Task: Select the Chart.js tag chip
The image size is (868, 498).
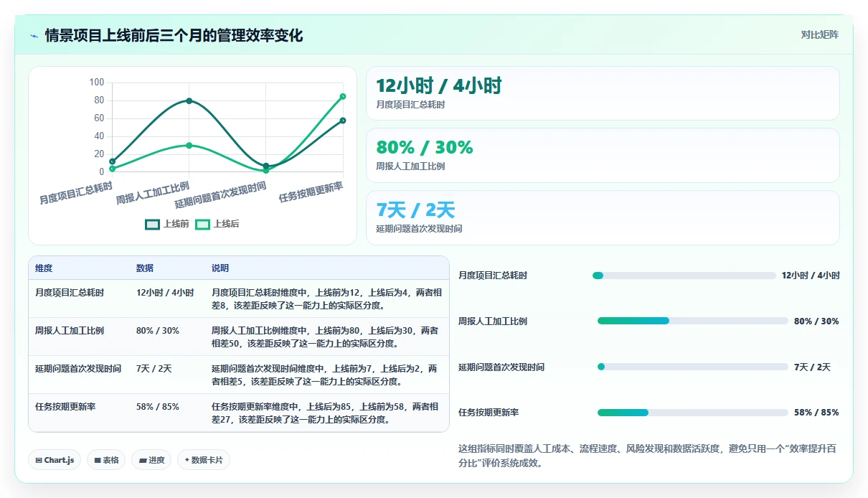Action: 55,460
